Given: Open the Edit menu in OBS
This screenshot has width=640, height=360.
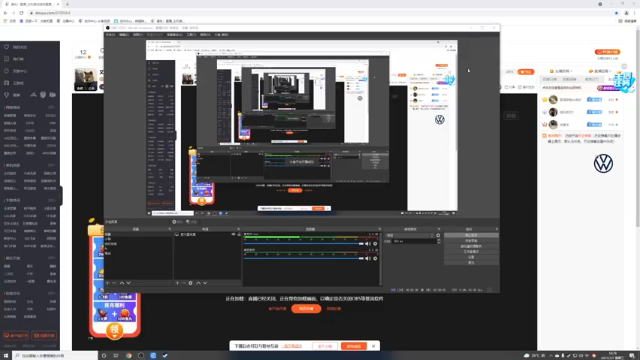Looking at the screenshot, I should click(x=124, y=35).
